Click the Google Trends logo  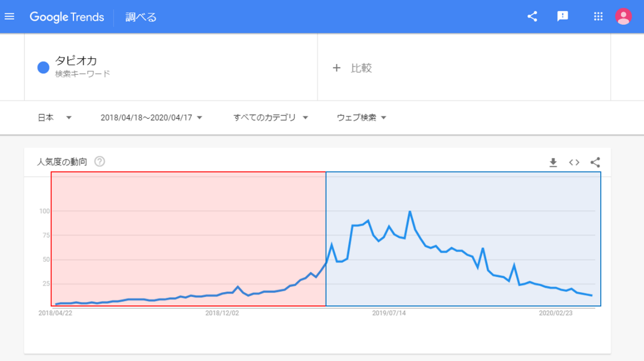click(x=67, y=17)
